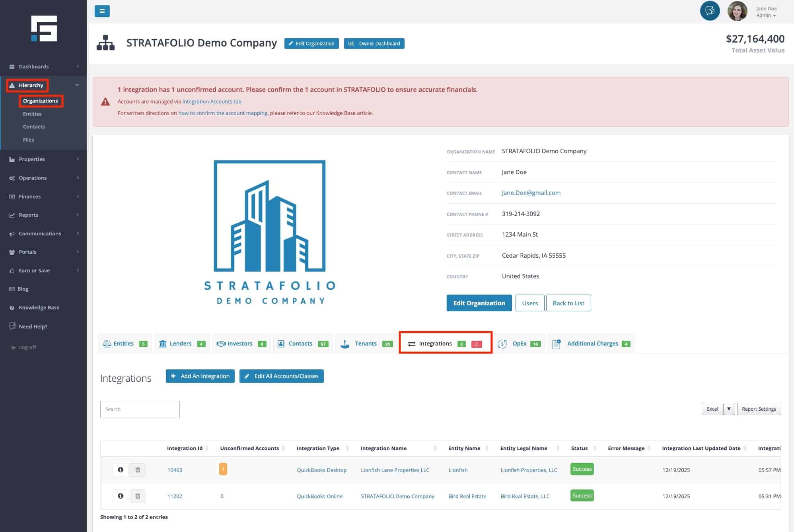Click the red bell alert badge on Integrations
This screenshot has width=794, height=532.
477,344
